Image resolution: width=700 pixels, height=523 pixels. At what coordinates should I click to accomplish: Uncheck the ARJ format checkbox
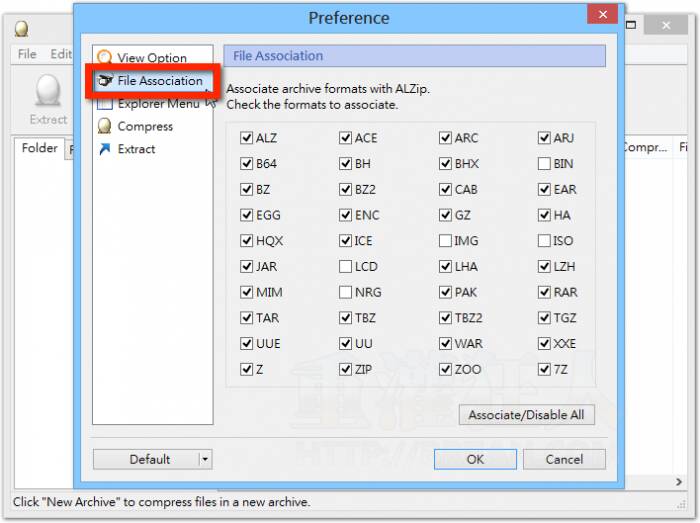544,137
